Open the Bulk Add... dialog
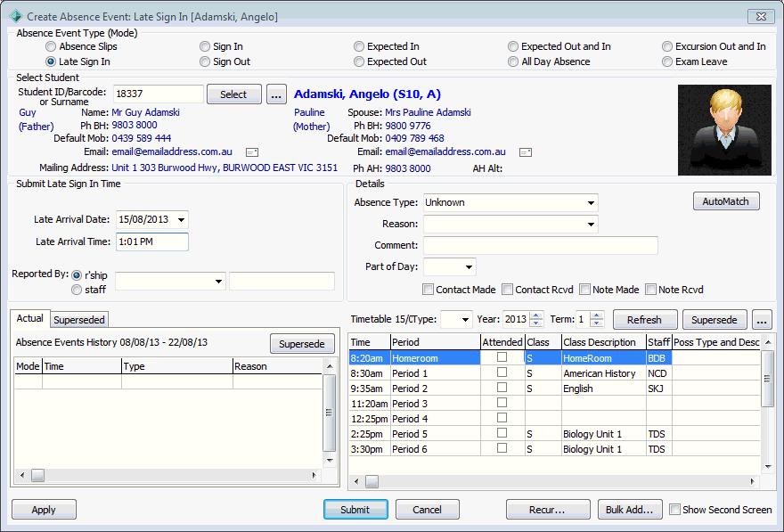 630,510
